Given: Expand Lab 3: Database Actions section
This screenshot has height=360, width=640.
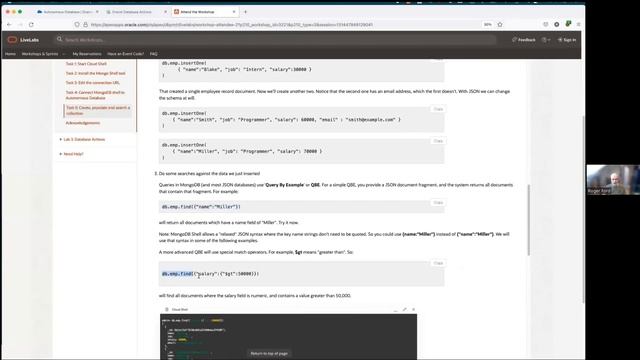Looking at the screenshot, I should [83, 139].
